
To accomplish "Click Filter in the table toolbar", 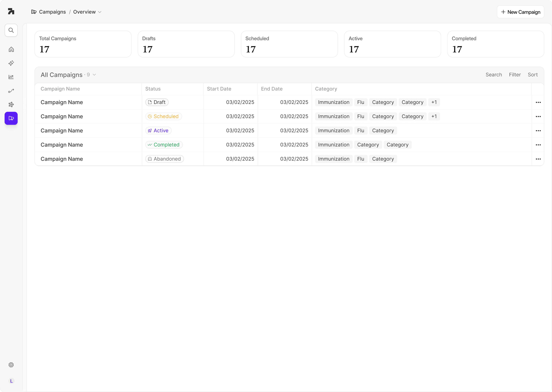I will (515, 75).
